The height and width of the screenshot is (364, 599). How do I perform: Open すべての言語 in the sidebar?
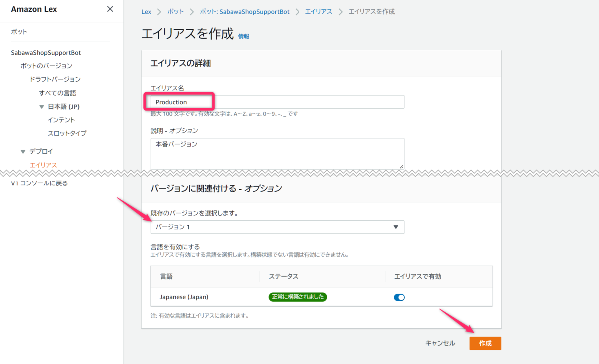[58, 93]
